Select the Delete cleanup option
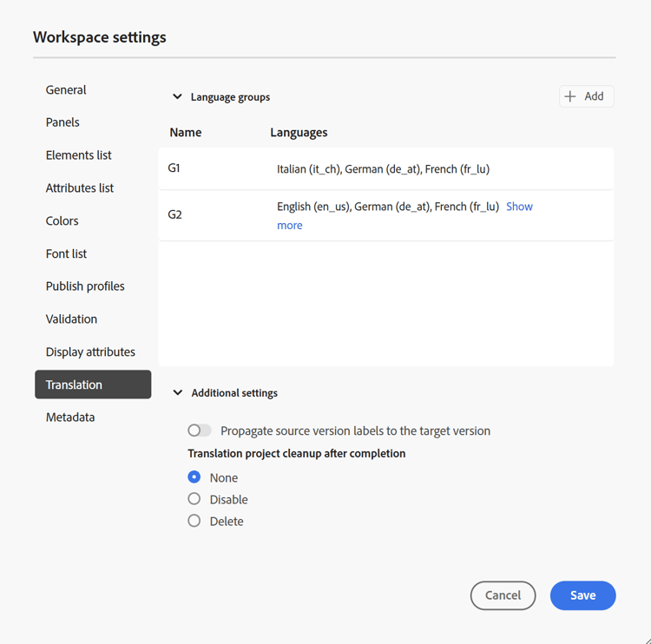Screen dimensions: 651x644 [x=194, y=521]
